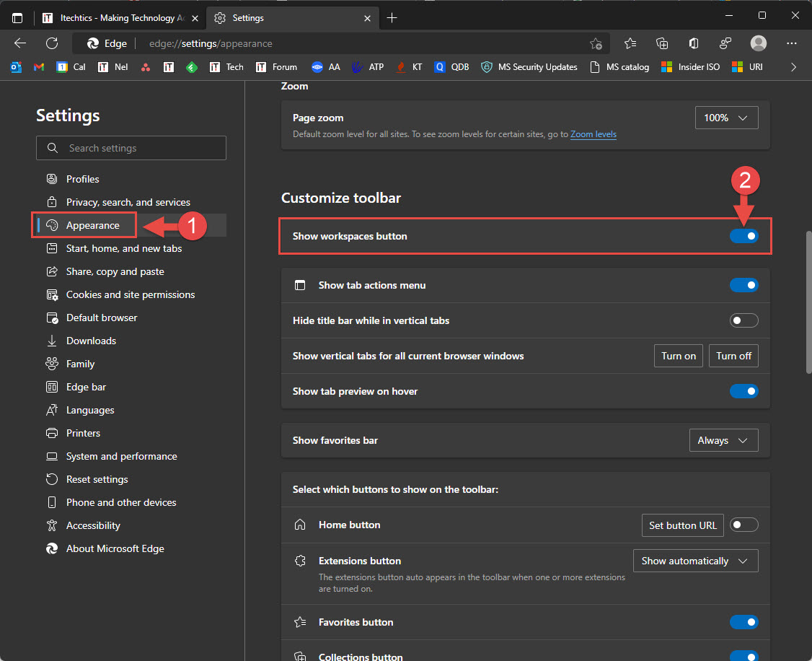Disable the Show workspaces button toggle
The image size is (812, 661).
point(743,236)
